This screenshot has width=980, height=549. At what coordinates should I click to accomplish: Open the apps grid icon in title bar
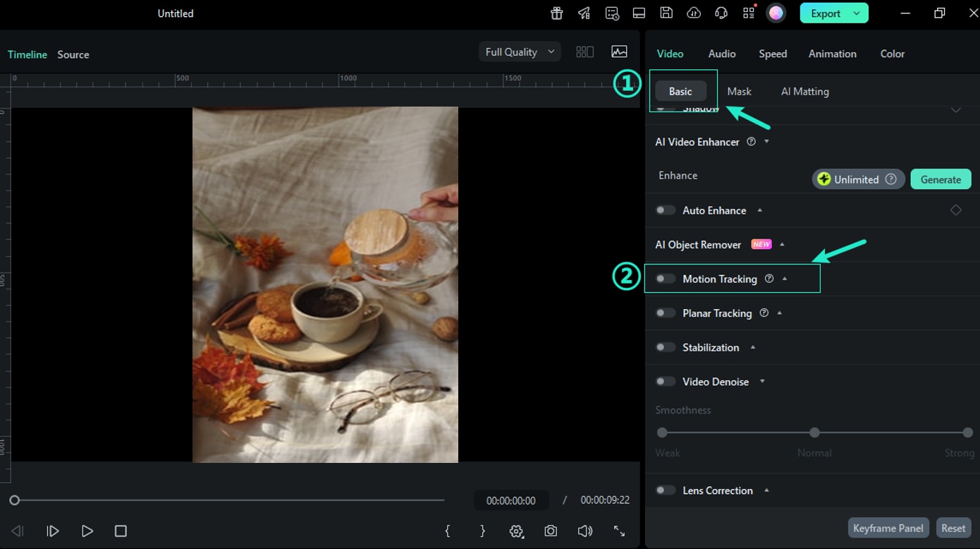click(x=748, y=13)
